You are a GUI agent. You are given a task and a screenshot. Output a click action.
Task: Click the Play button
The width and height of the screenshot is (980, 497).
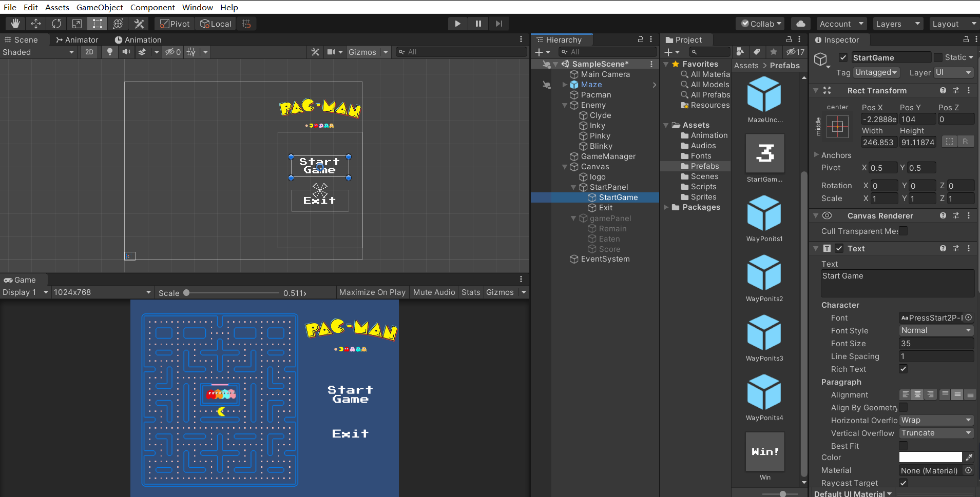click(457, 24)
